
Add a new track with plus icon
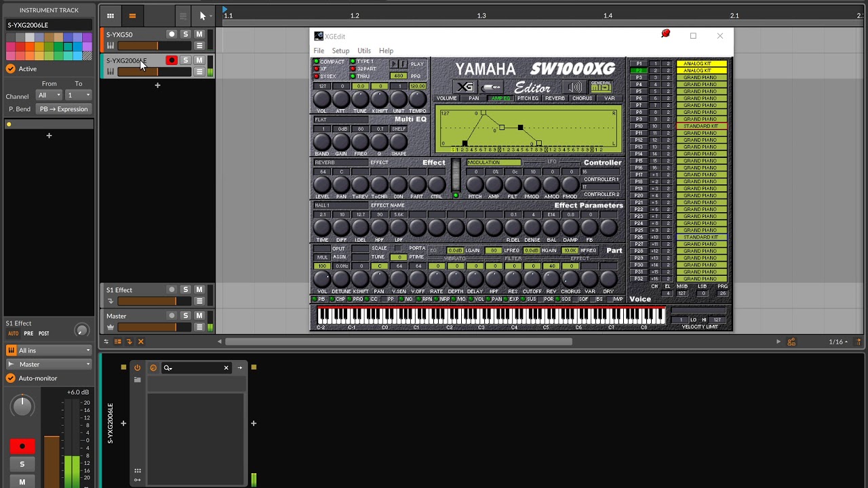pyautogui.click(x=157, y=85)
